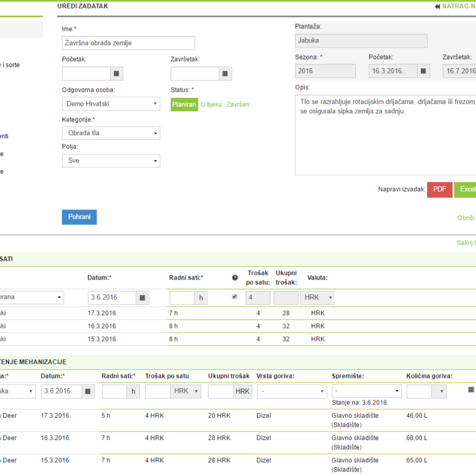Screen dimensions: 476x476
Task: Click Količina goriva amount input
Action: pos(420,391)
